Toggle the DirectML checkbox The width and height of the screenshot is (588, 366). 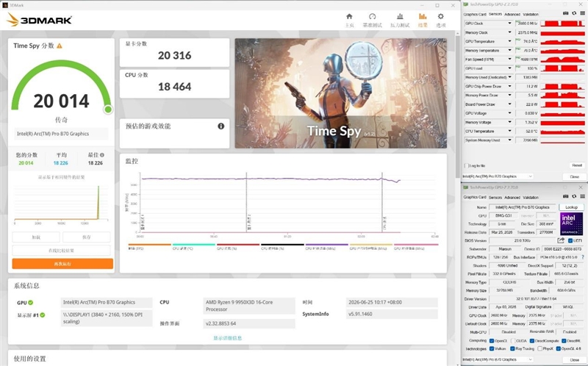(x=564, y=341)
